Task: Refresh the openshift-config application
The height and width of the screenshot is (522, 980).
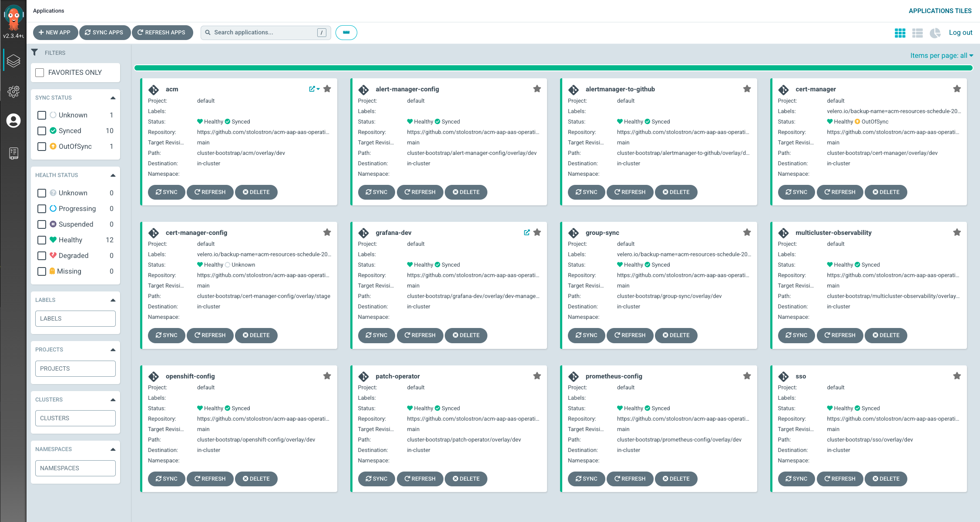Action: coord(210,479)
